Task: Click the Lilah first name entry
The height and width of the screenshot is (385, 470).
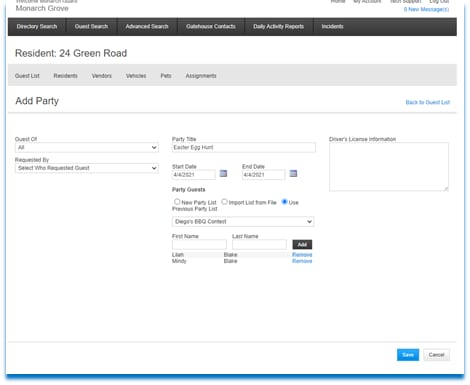Action: (178, 255)
